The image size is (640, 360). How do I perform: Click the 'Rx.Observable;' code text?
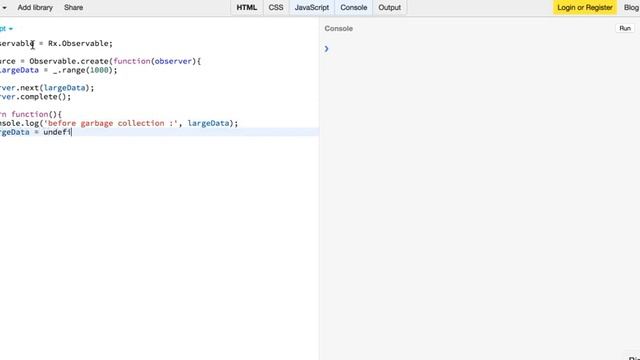click(x=80, y=43)
